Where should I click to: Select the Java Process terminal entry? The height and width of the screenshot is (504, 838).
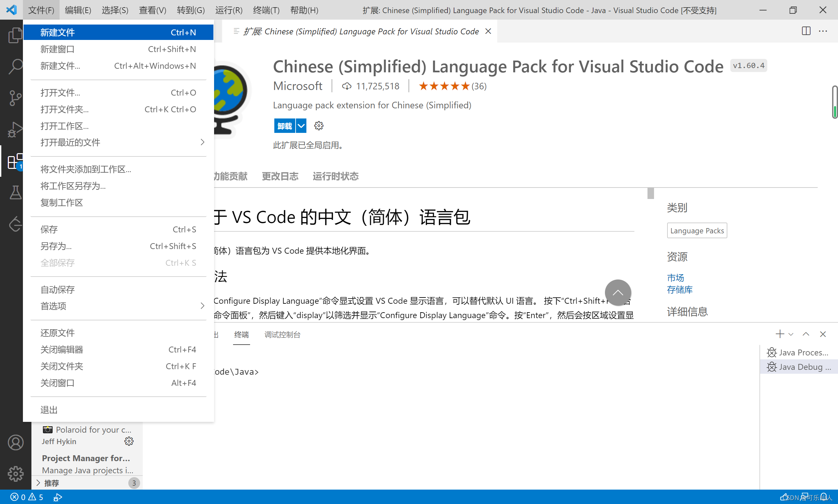(799, 352)
